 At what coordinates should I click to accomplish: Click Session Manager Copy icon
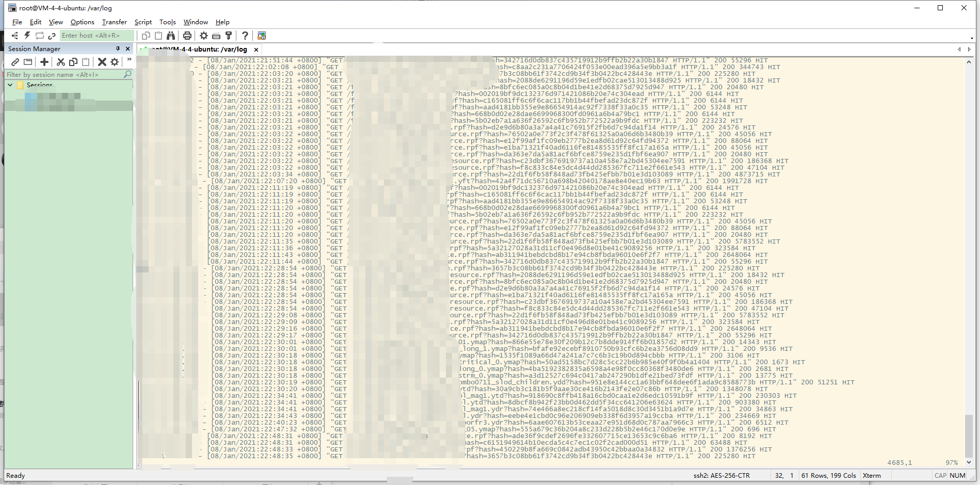pos(73,62)
